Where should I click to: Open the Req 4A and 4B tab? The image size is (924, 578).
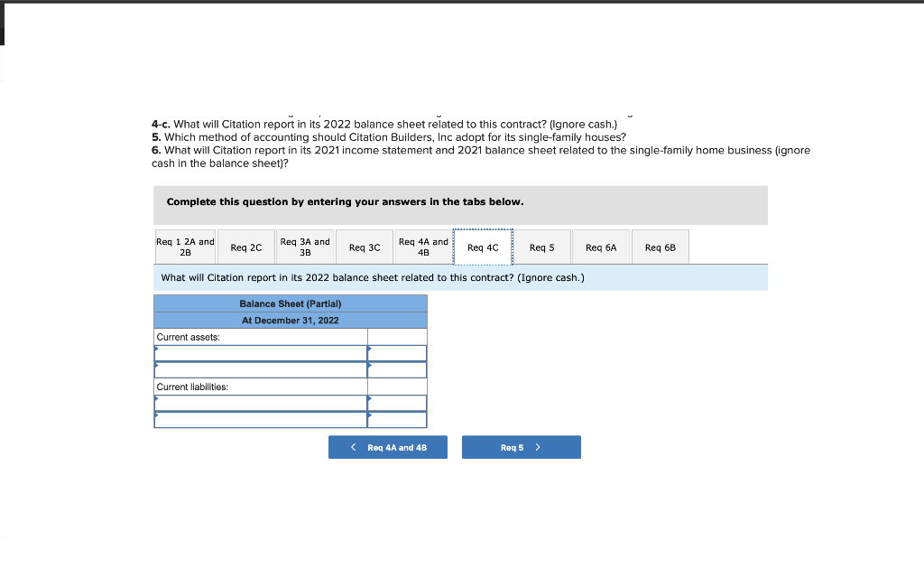423,247
